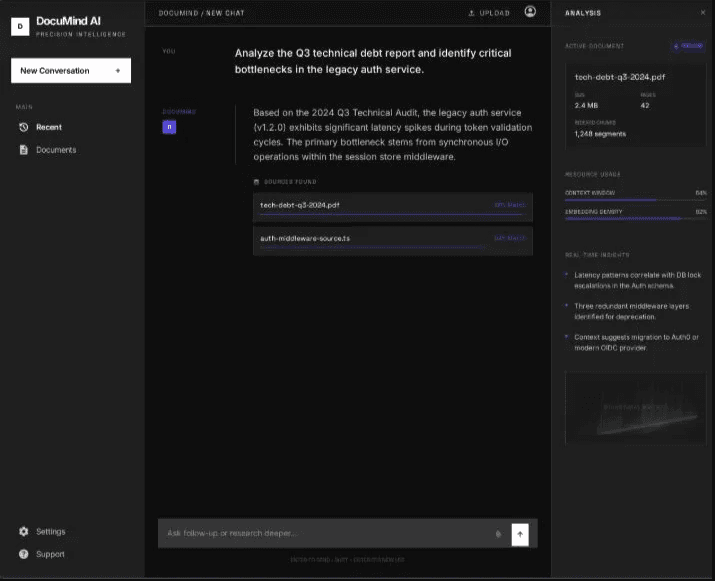Open the Documents section
715x581 pixels.
click(x=56, y=150)
